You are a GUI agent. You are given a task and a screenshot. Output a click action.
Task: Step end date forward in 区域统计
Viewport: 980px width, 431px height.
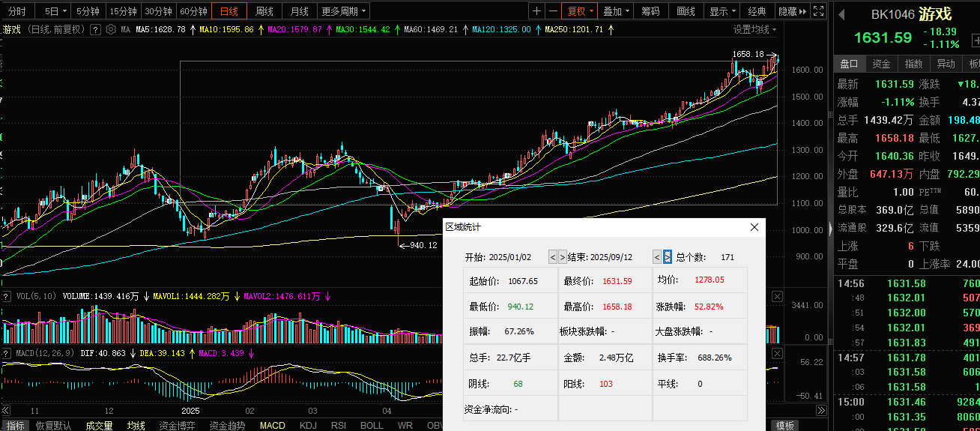668,257
